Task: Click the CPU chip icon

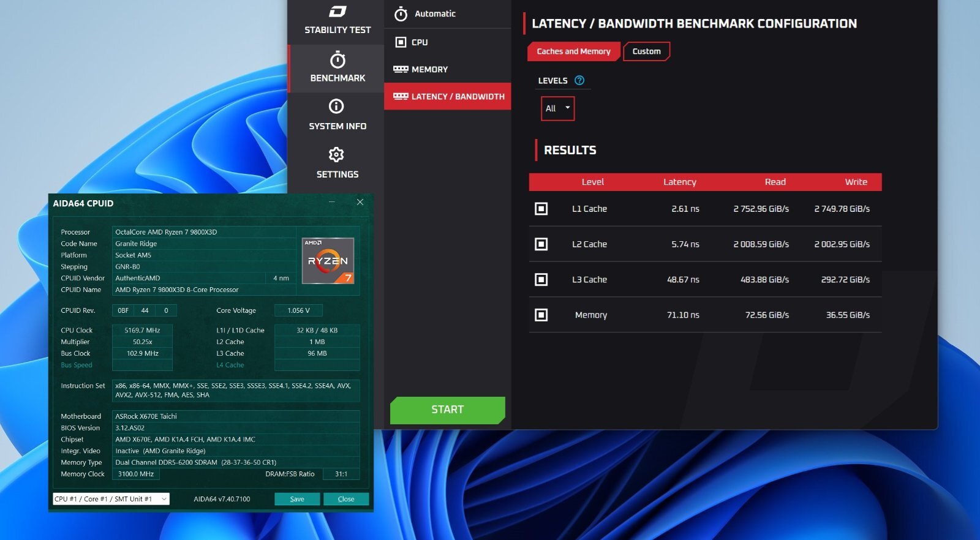Action: coord(401,42)
